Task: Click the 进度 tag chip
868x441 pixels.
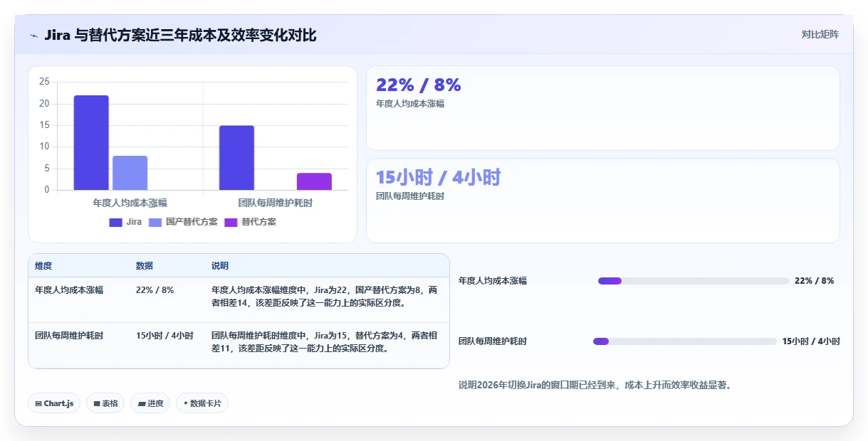Action: pos(150,403)
